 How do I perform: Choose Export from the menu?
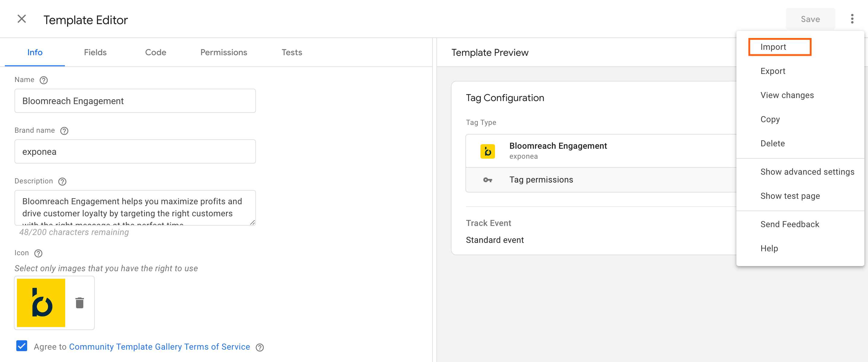(800, 71)
